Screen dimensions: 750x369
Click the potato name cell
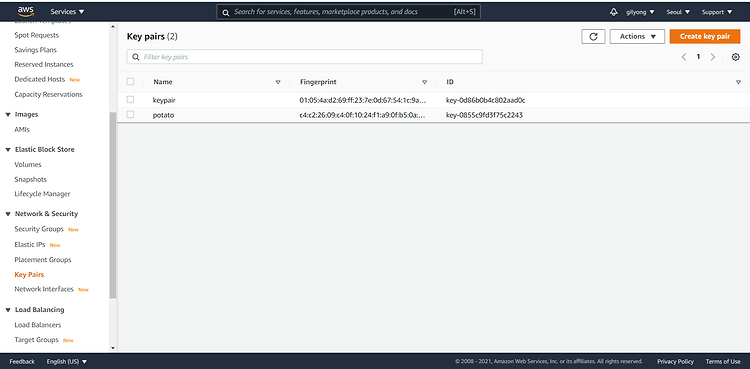(163, 115)
